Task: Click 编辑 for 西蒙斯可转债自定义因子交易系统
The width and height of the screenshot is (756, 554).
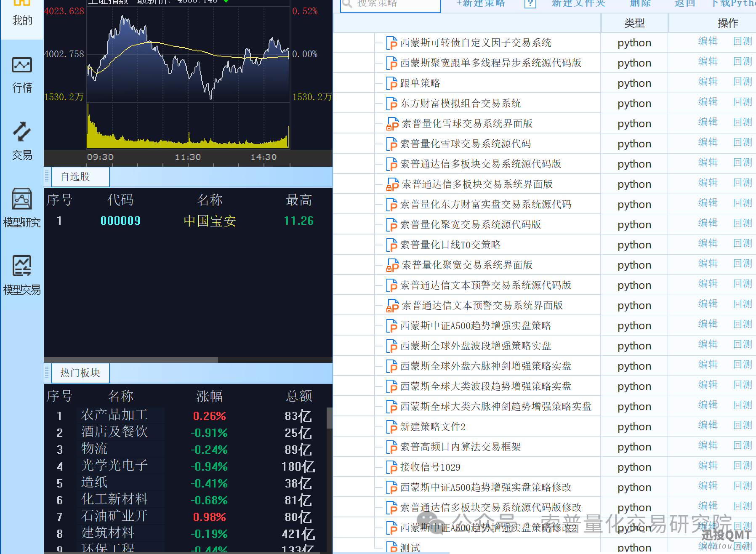Action: coord(707,42)
